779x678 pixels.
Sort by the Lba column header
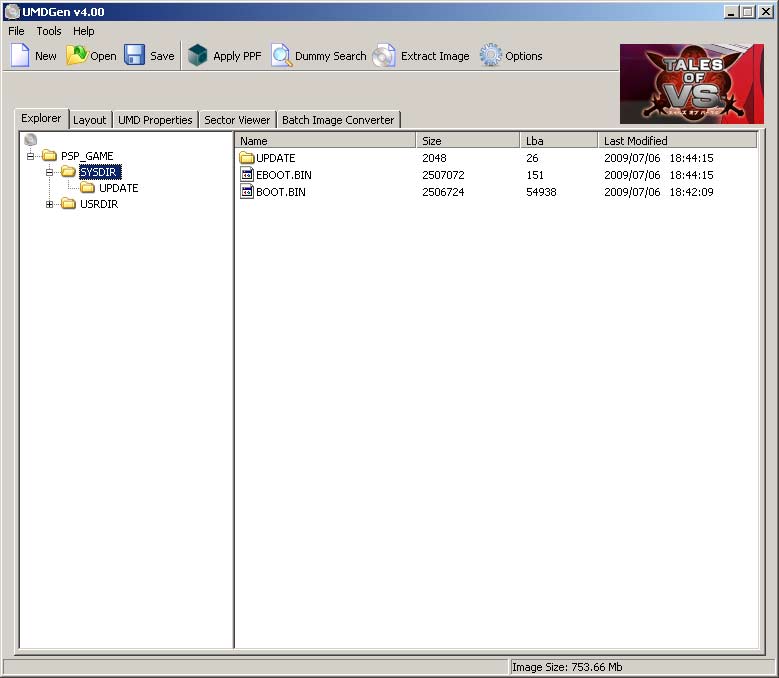[x=559, y=141]
